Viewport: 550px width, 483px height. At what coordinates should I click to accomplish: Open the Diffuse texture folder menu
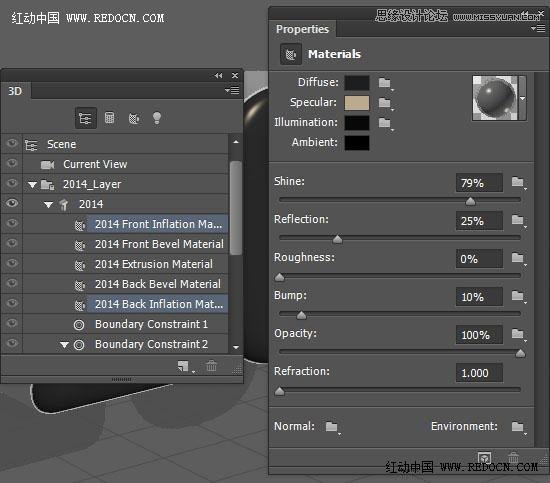pos(385,83)
